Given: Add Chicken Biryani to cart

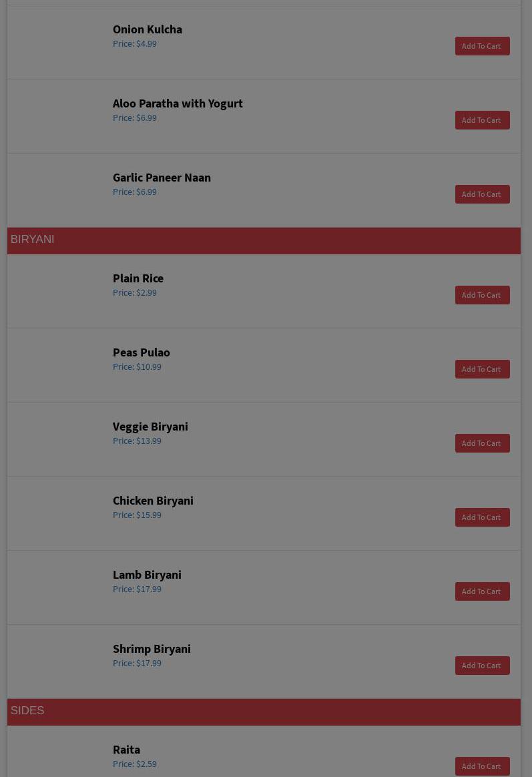Looking at the screenshot, I should [482, 517].
